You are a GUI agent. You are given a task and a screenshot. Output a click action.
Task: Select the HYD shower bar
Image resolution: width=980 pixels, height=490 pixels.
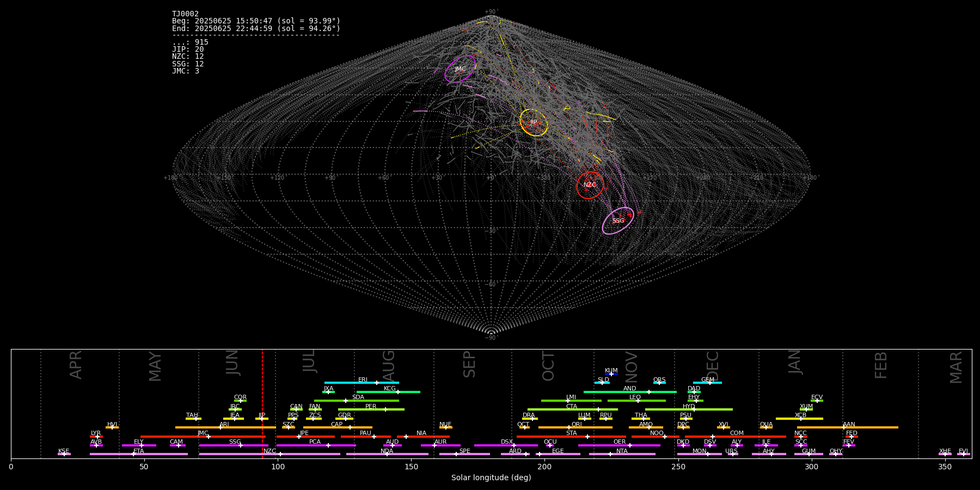pyautogui.click(x=689, y=409)
